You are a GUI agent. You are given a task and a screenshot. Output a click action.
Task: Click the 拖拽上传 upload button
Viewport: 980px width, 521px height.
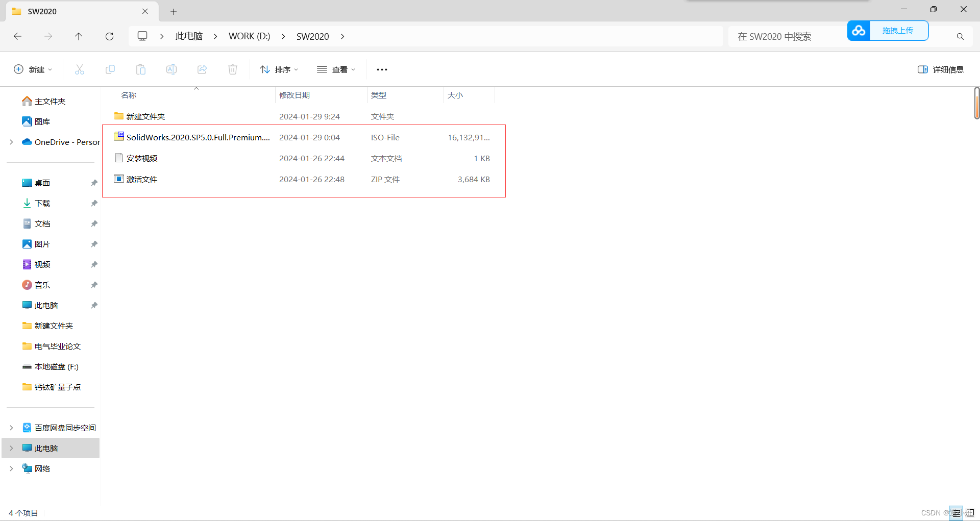point(898,31)
